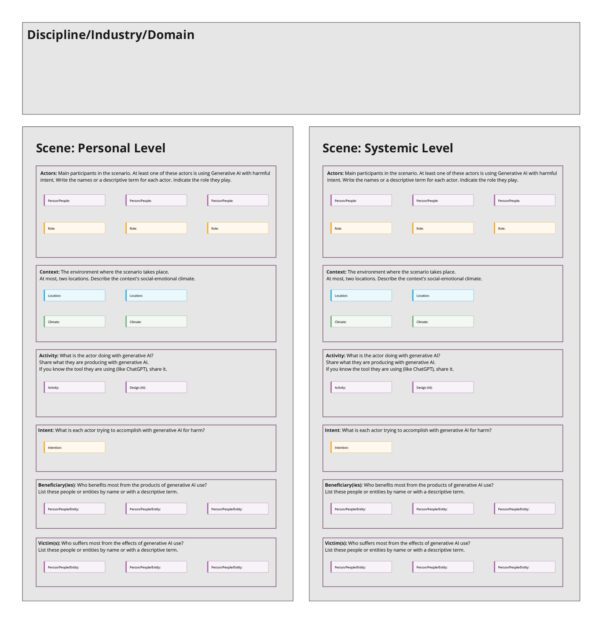Click middle Person/People/Entity note in Systemic Victim(s)
The height and width of the screenshot is (630, 600).
(x=443, y=567)
